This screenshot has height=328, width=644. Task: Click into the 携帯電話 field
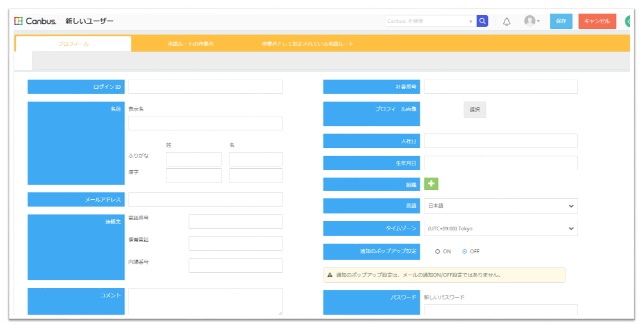[x=236, y=243]
